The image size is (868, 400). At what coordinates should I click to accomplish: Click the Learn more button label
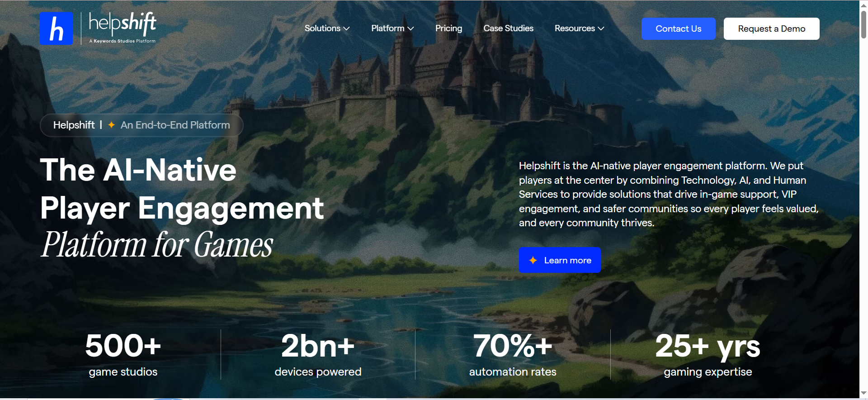coord(567,260)
